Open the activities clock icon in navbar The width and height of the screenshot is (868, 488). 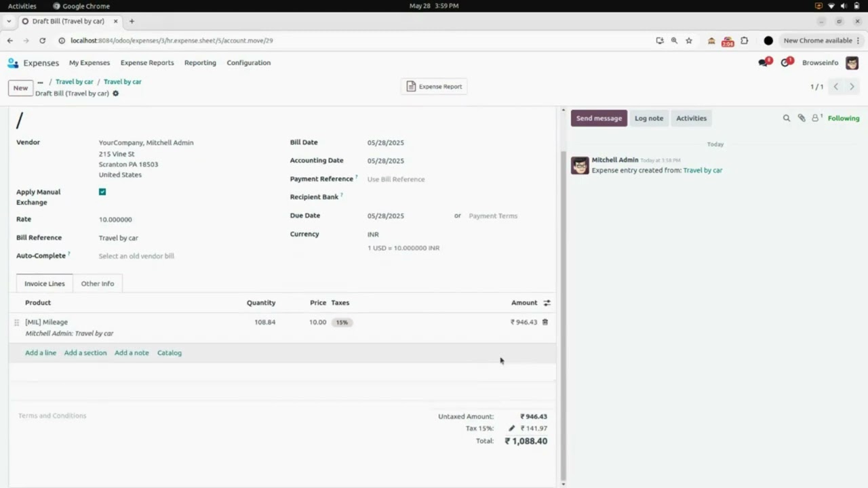(786, 62)
